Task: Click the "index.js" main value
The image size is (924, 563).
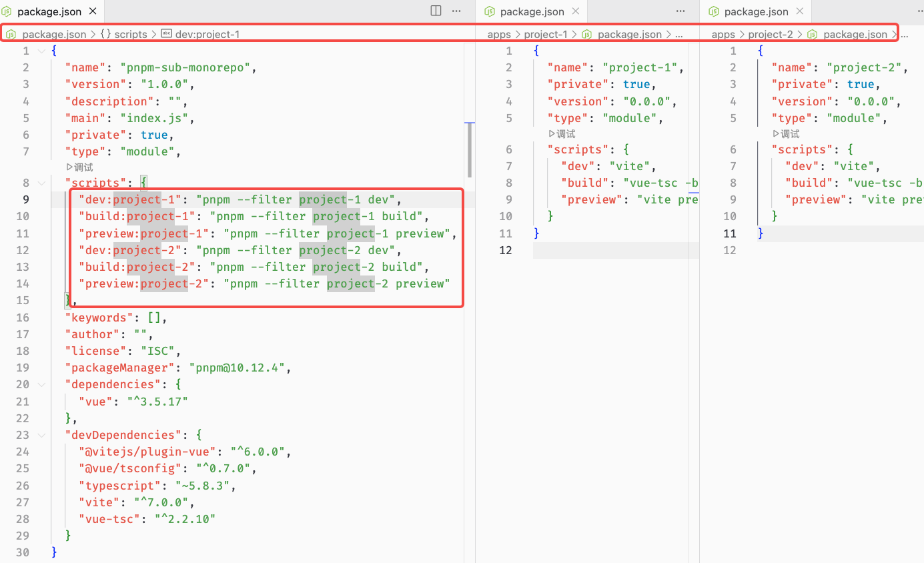Action: click(x=155, y=118)
